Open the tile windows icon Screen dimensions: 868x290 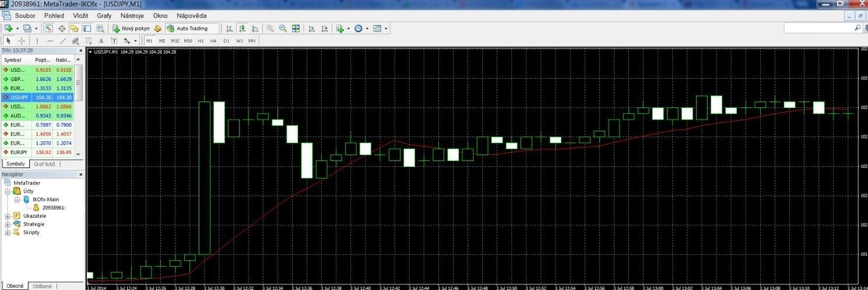(296, 28)
